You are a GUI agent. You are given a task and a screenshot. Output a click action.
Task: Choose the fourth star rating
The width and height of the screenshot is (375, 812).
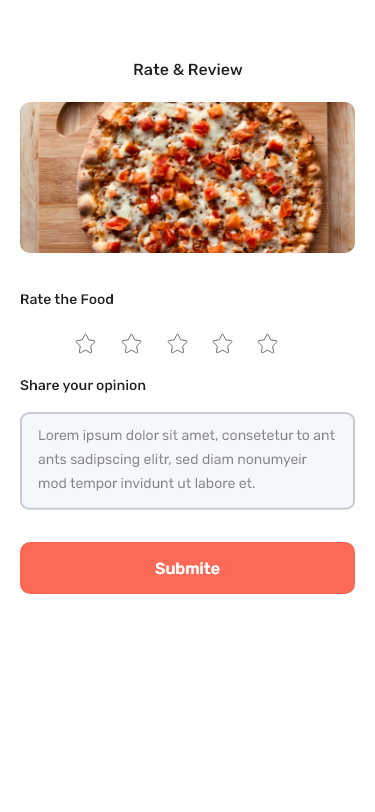point(223,344)
